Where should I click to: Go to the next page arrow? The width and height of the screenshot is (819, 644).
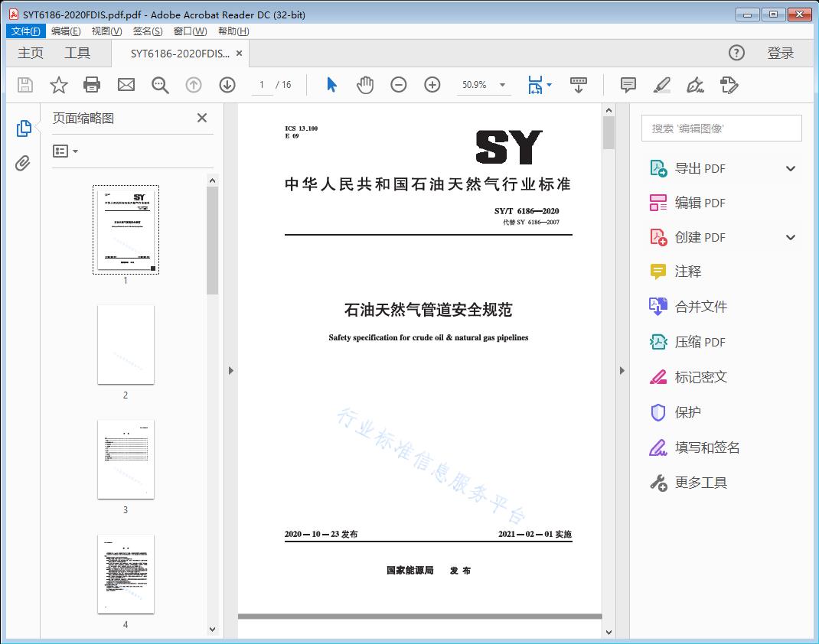pyautogui.click(x=227, y=85)
